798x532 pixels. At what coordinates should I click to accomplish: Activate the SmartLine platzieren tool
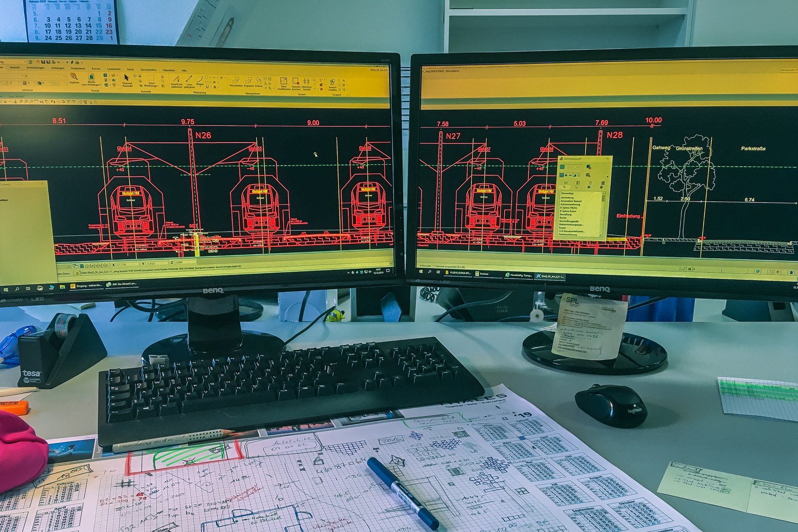point(177,82)
